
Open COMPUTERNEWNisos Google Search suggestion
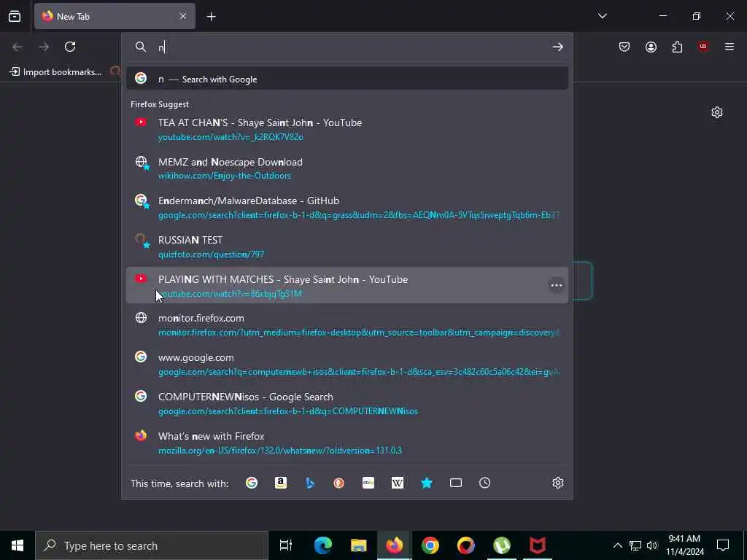coord(347,403)
